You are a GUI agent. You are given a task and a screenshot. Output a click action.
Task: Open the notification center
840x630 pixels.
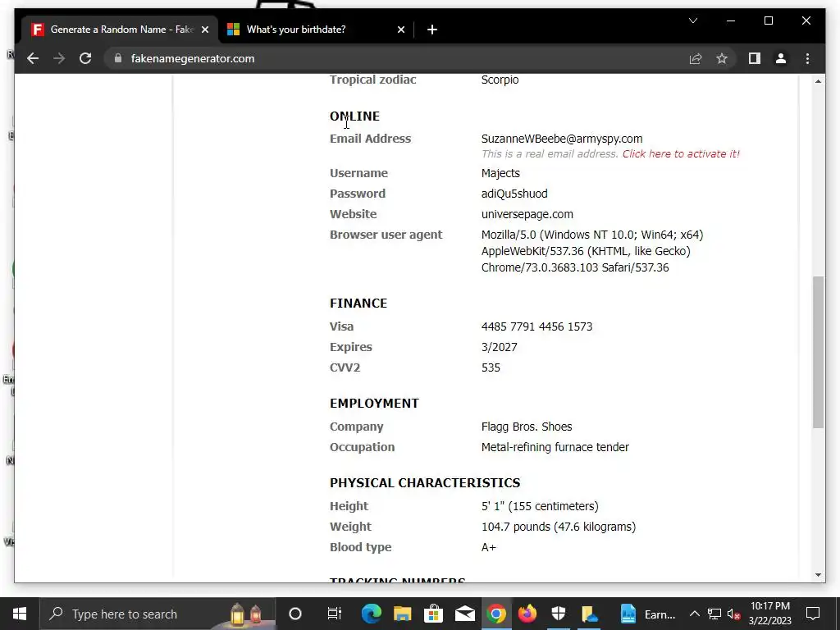pos(813,614)
